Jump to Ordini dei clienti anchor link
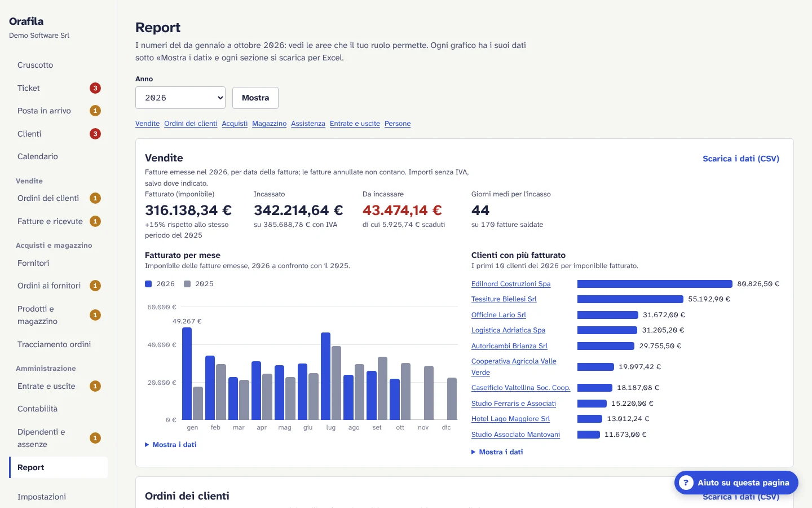This screenshot has height=508, width=812. 191,124
